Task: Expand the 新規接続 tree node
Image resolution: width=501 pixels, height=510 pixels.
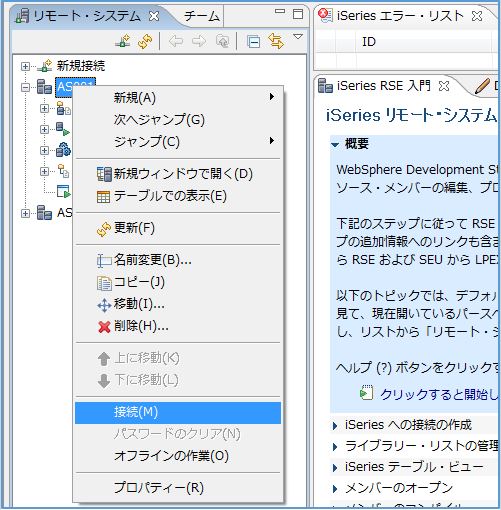Action: 25,66
